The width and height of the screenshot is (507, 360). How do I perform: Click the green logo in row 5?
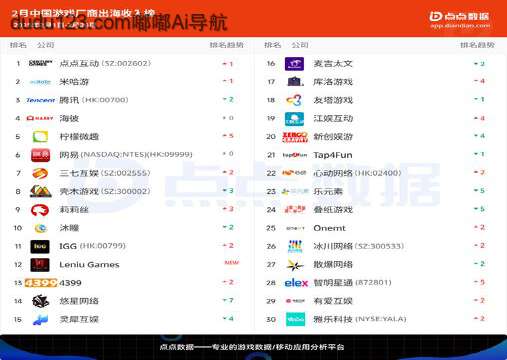click(40, 137)
